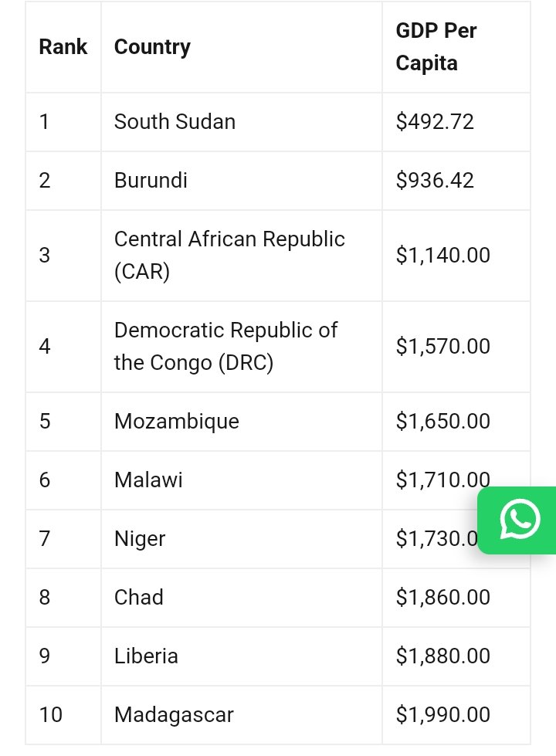Select the $1,990.00 GDP value
This screenshot has width=556, height=756.
click(x=443, y=715)
